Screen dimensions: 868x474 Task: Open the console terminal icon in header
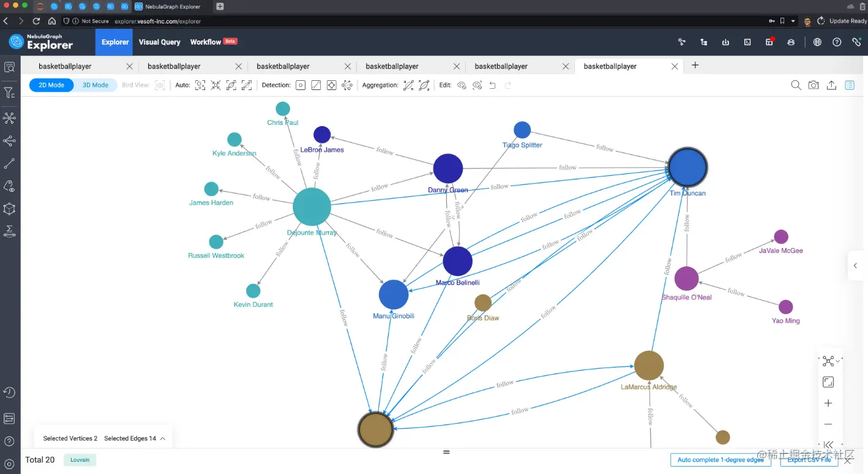click(x=747, y=42)
